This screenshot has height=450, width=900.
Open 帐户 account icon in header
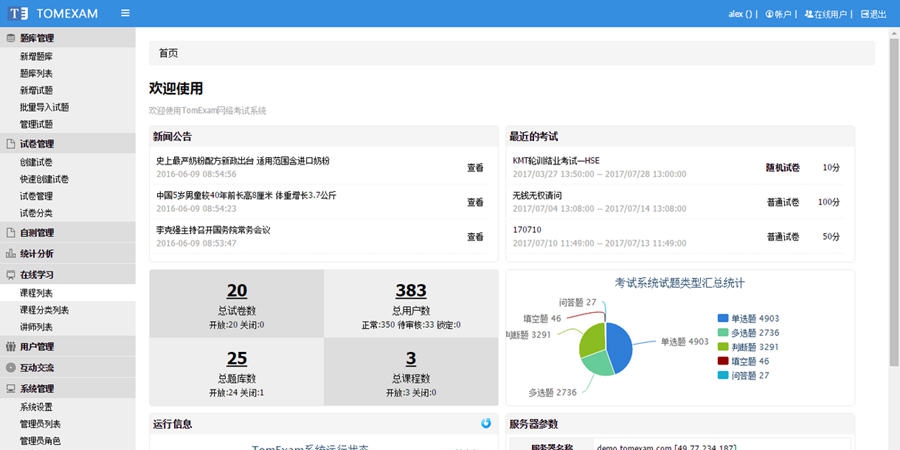(770, 14)
